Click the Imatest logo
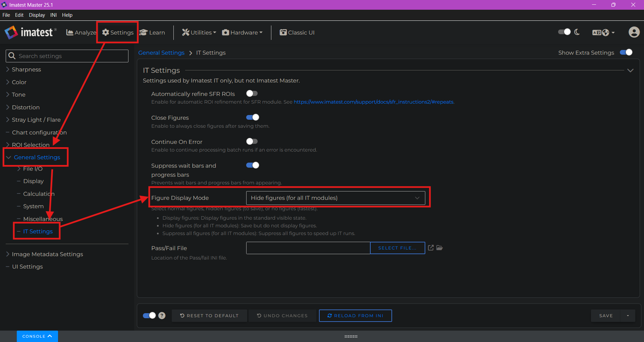 31,32
